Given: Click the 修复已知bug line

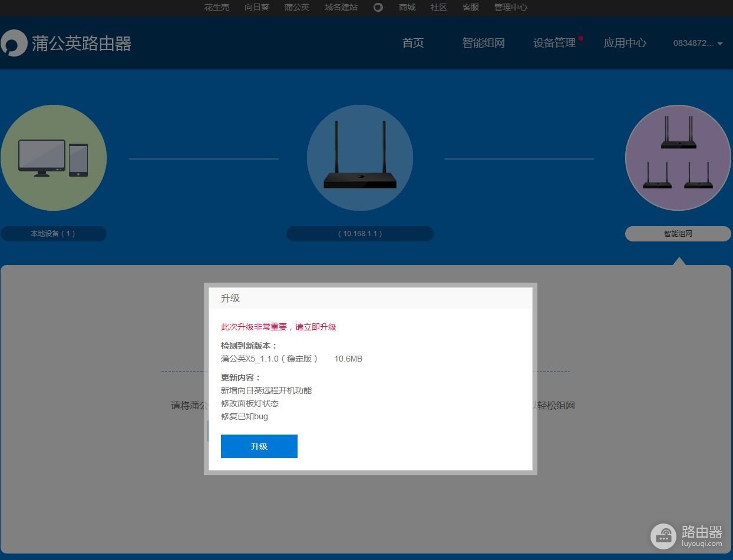Looking at the screenshot, I should click(x=245, y=416).
